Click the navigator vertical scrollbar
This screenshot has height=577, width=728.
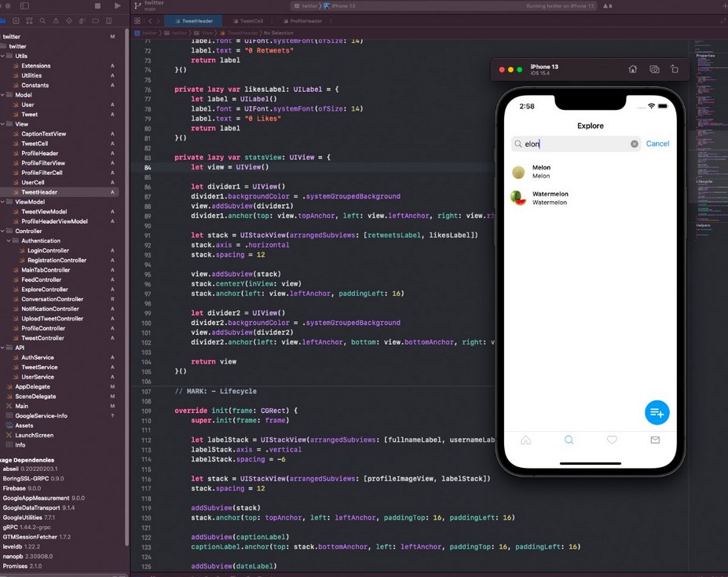[x=126, y=288]
